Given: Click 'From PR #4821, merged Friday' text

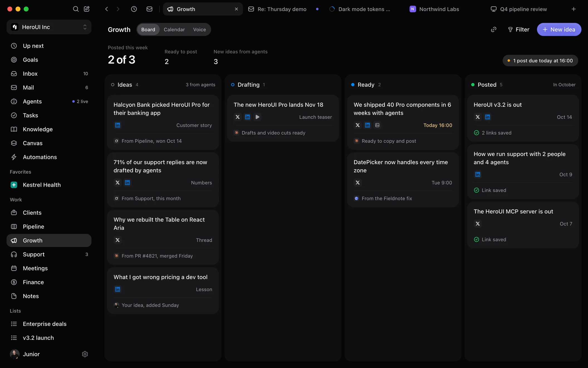Looking at the screenshot, I should tap(157, 256).
